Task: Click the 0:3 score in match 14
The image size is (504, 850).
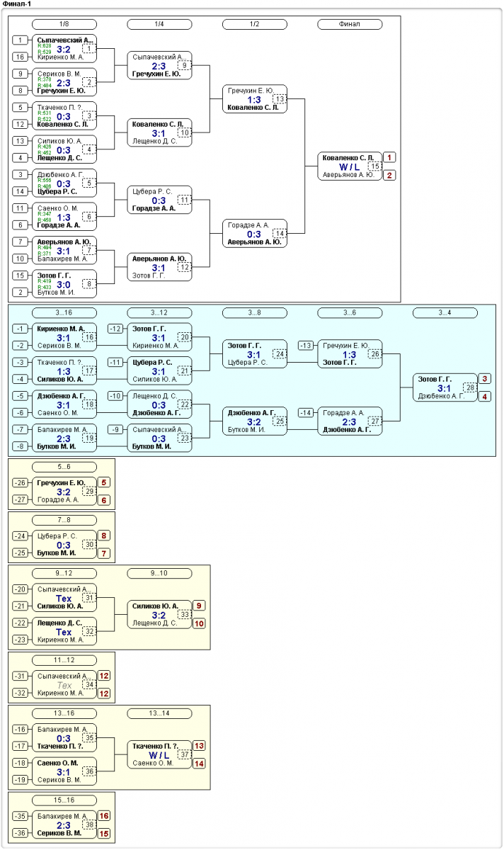Action: point(253,234)
